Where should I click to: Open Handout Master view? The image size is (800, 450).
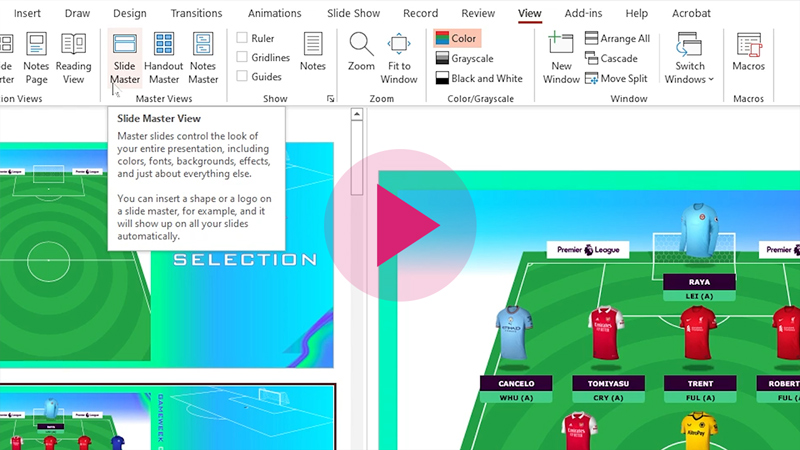[x=164, y=58]
